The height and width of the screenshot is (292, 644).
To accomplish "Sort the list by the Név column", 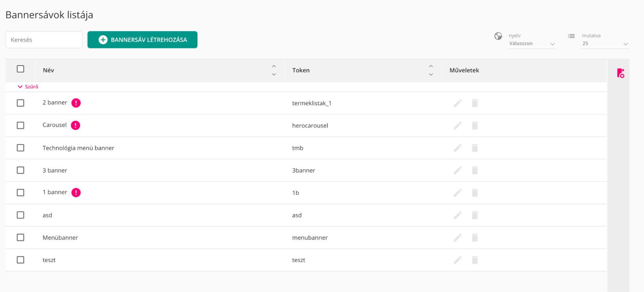I will tap(274, 70).
